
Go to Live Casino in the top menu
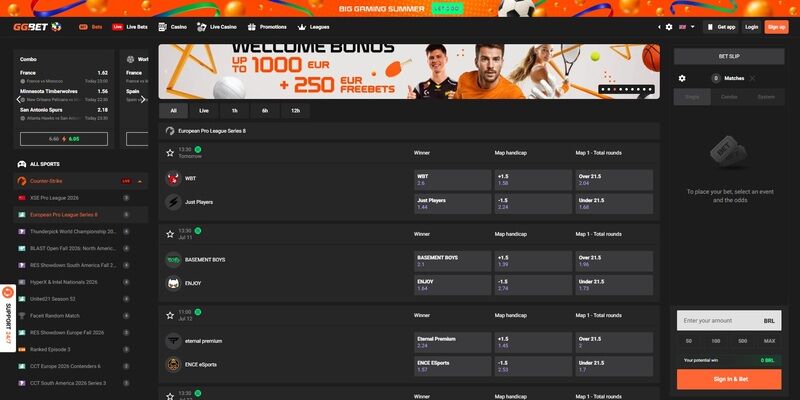coord(217,27)
